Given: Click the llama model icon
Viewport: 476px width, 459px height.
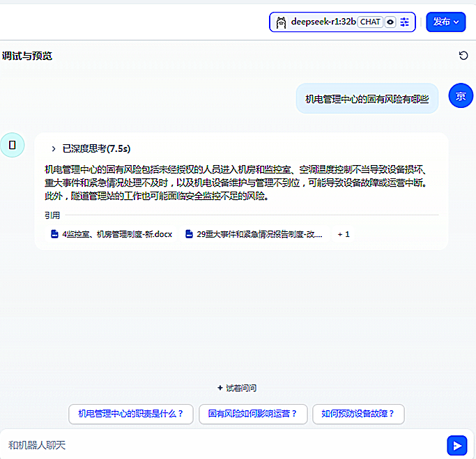Looking at the screenshot, I should click(x=282, y=22).
